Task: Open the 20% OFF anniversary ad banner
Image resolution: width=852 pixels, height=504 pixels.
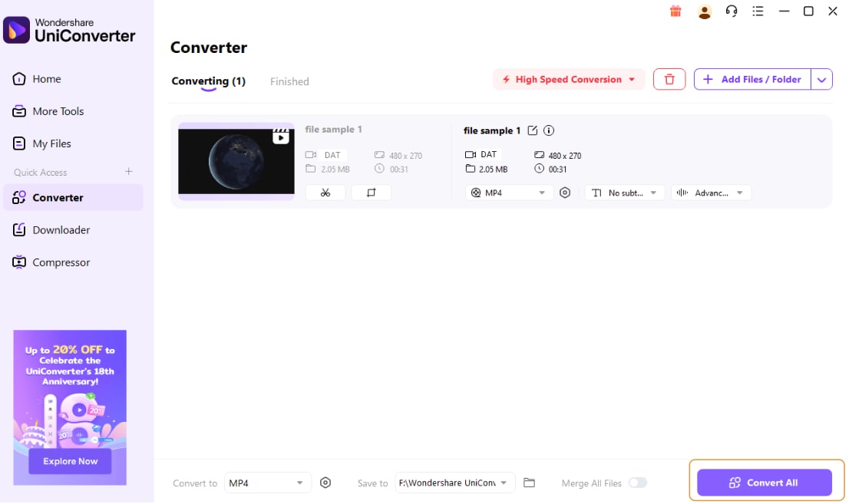Action: pyautogui.click(x=70, y=408)
